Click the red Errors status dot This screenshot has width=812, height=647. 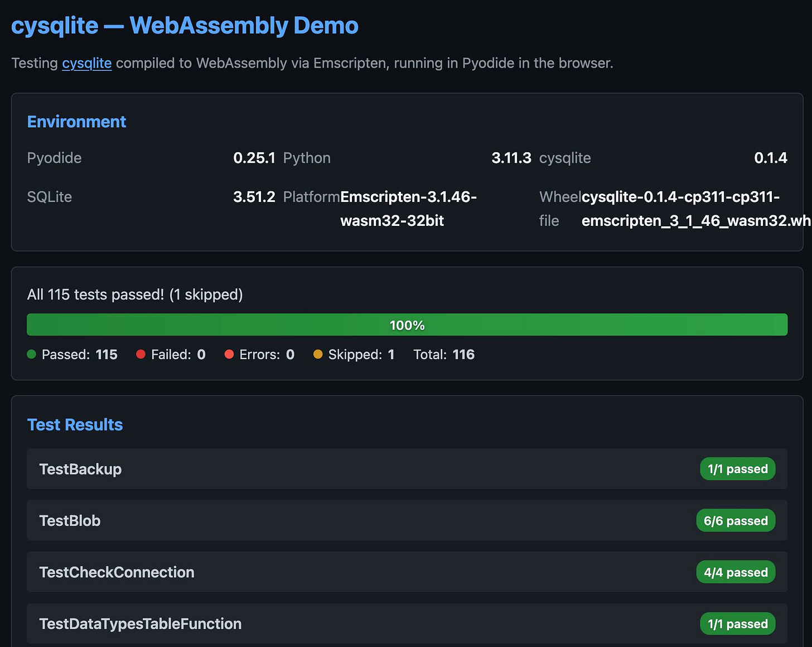(229, 354)
